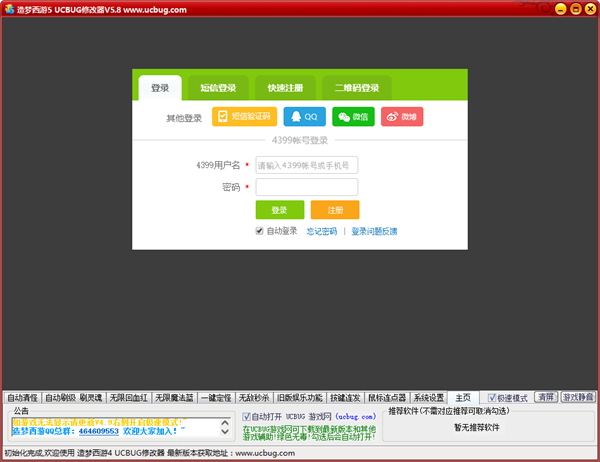Open the 忘记密码 link
Screen dimensions: 600x462
click(322, 231)
